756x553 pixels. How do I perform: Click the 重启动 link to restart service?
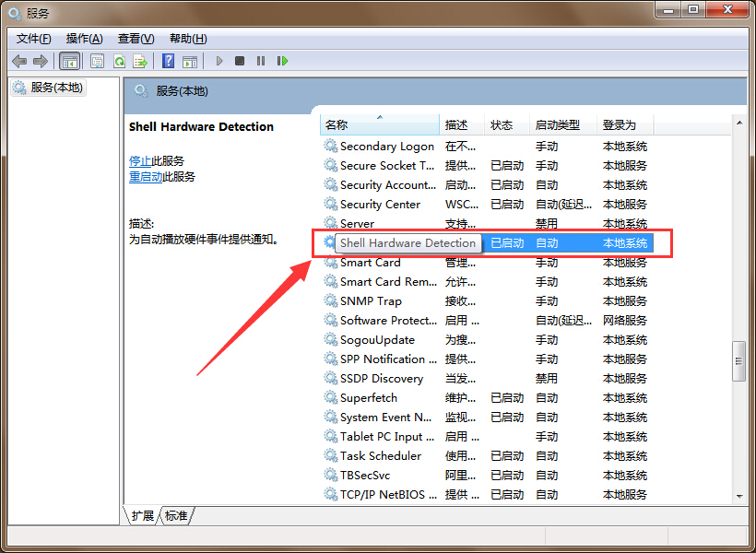[146, 177]
